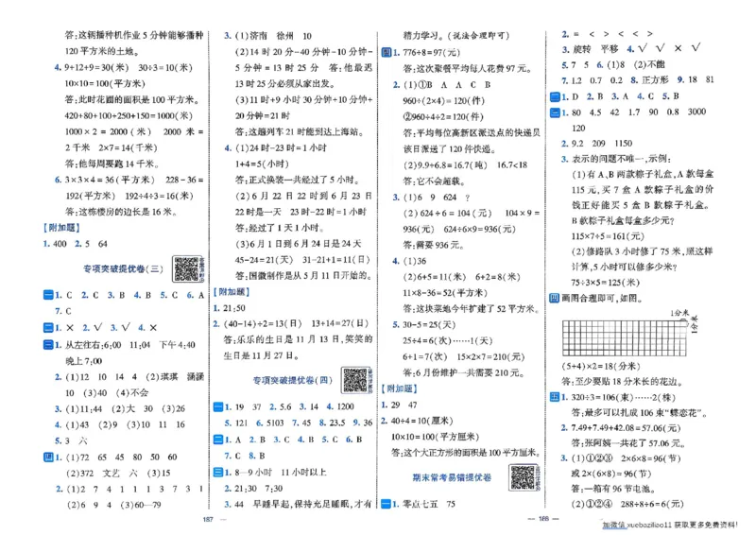Select the line 答:他每周要跑14千米。

tap(112, 164)
